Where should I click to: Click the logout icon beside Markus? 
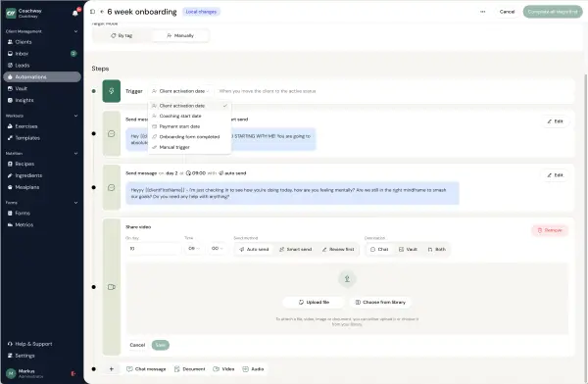coord(73,373)
